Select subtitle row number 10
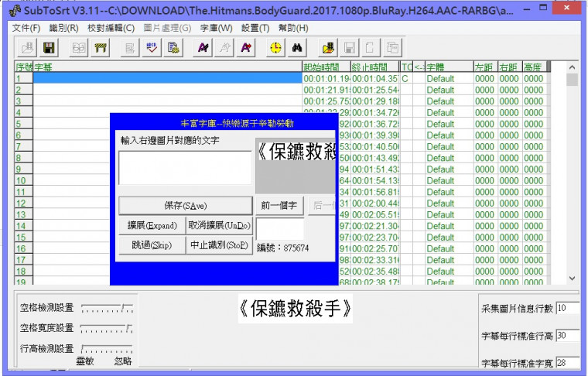The image size is (588, 376). [x=24, y=181]
